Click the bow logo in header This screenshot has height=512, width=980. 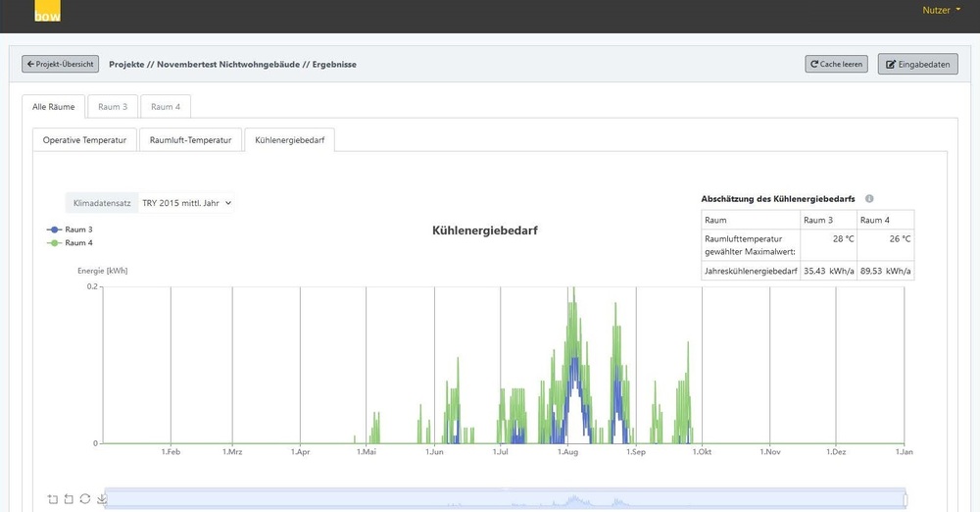47,12
